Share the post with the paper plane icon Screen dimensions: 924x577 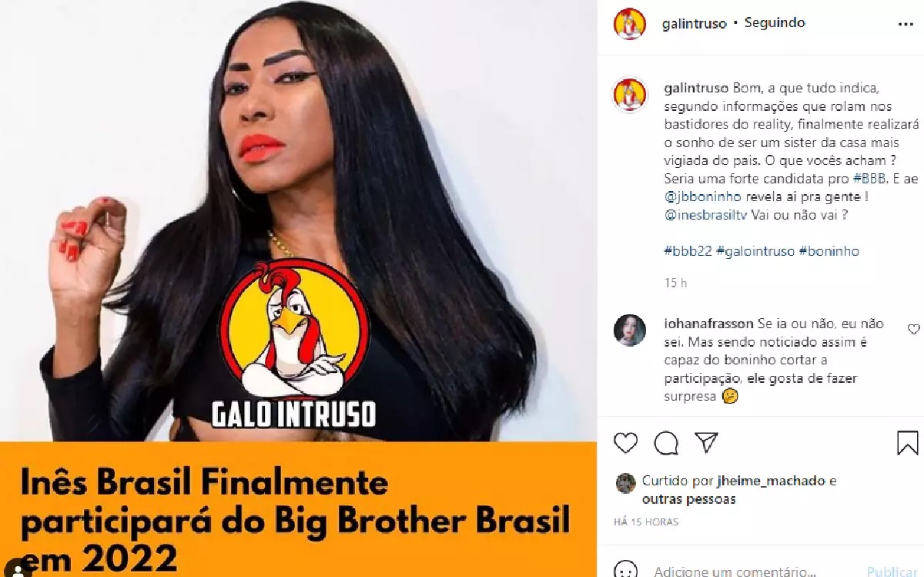[706, 443]
